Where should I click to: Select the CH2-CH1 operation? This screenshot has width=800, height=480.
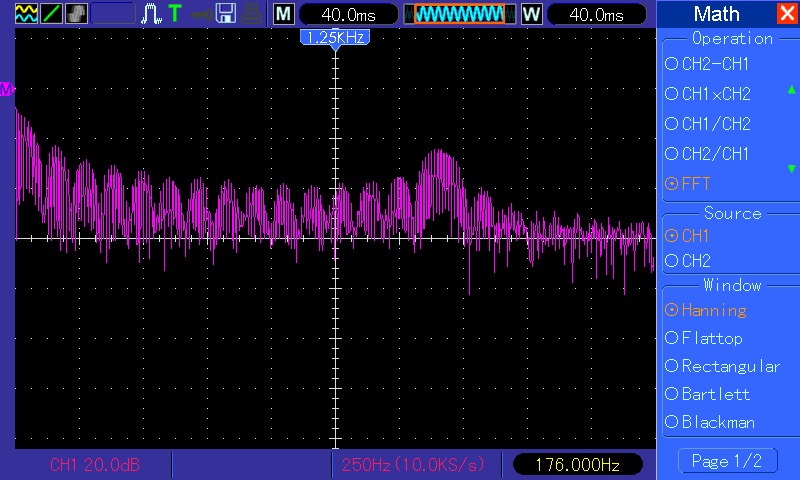(x=707, y=64)
